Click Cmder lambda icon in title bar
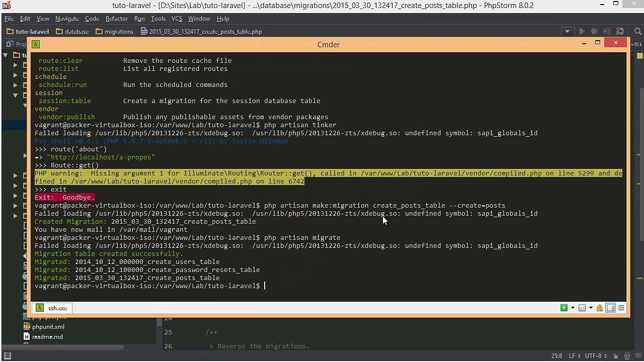This screenshot has height=362, width=644. pos(35,44)
